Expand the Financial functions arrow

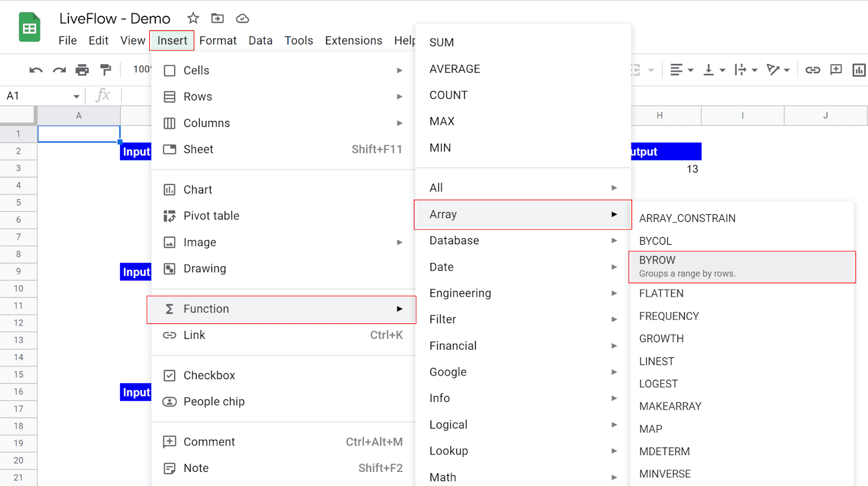(x=614, y=346)
